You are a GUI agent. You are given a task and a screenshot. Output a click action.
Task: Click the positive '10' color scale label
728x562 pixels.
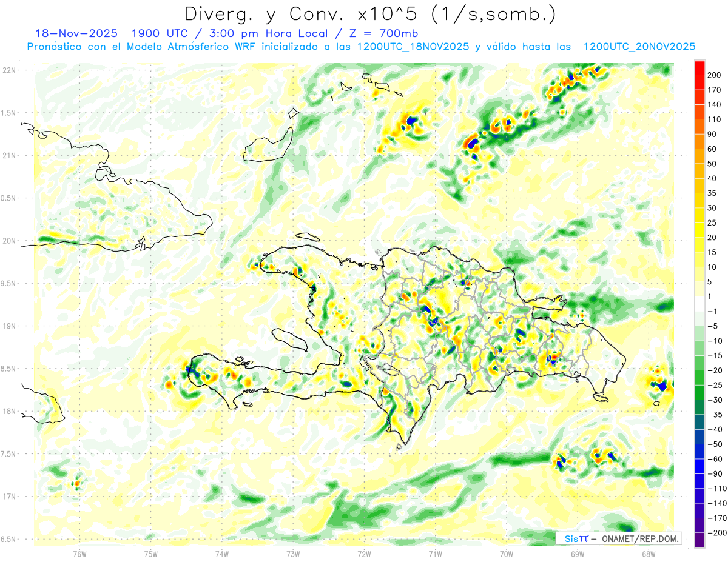click(712, 267)
